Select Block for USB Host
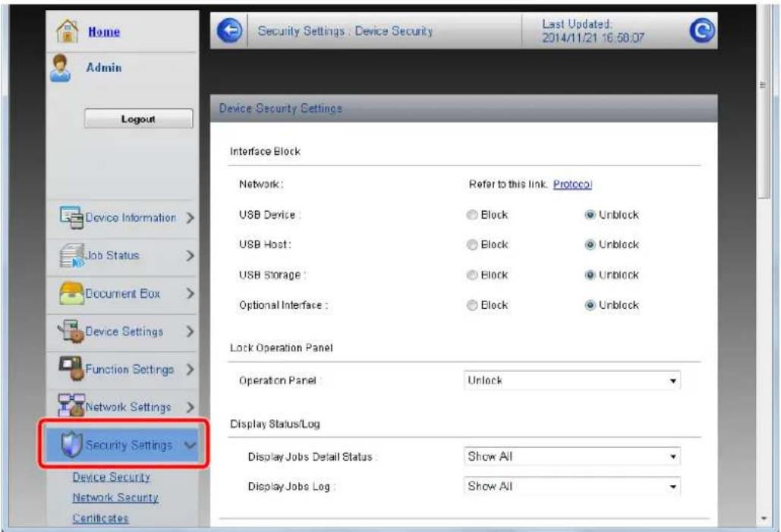The height and width of the screenshot is (532, 781). point(471,245)
